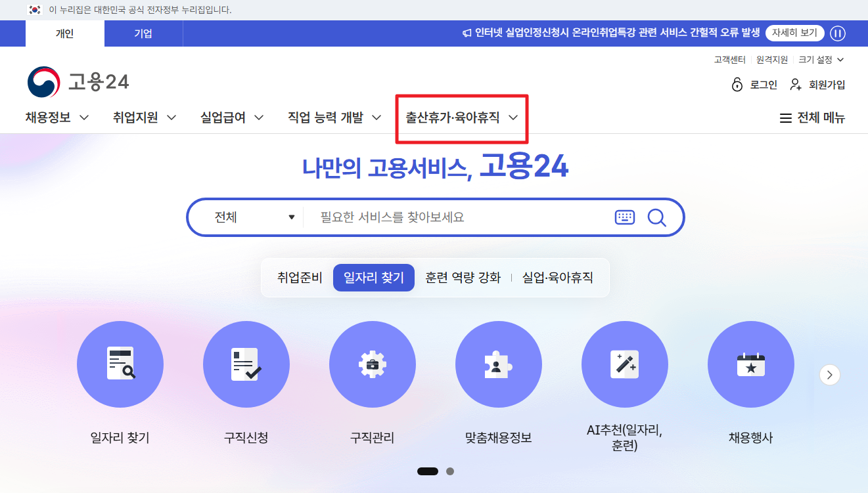Open the hamburger 전체 메뉴 icon
The image size is (868, 493).
[785, 118]
